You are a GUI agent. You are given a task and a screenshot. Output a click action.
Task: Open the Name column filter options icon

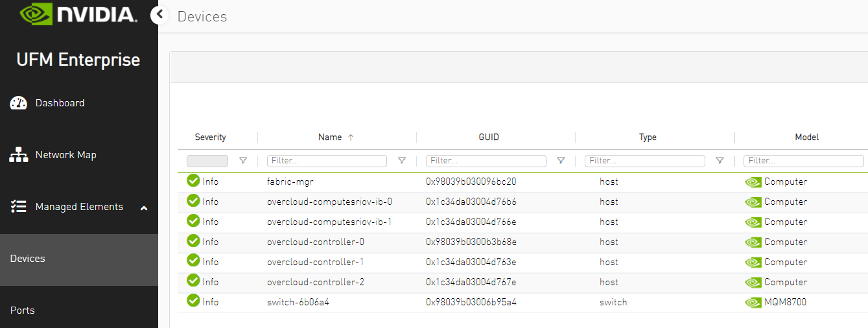[402, 161]
